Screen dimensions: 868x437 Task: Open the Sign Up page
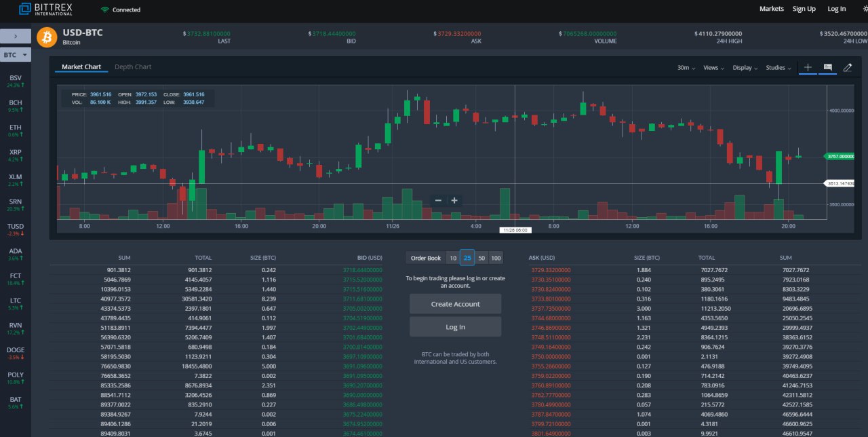tap(804, 9)
